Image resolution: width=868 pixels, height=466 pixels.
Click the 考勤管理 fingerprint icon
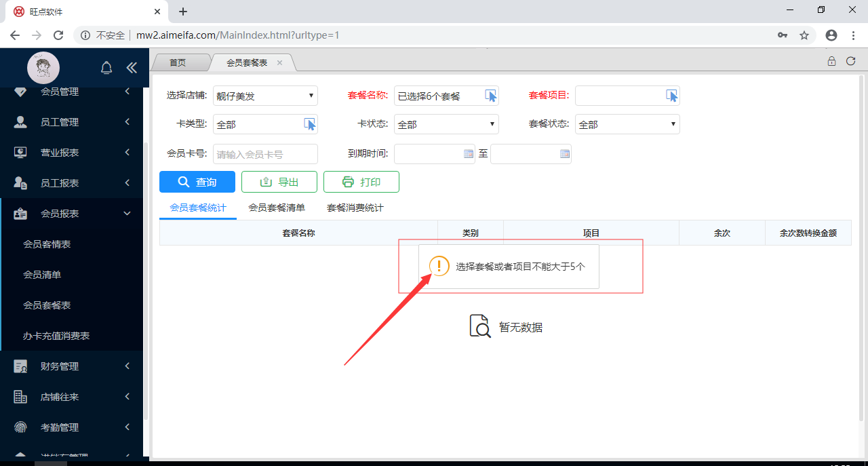(20, 427)
